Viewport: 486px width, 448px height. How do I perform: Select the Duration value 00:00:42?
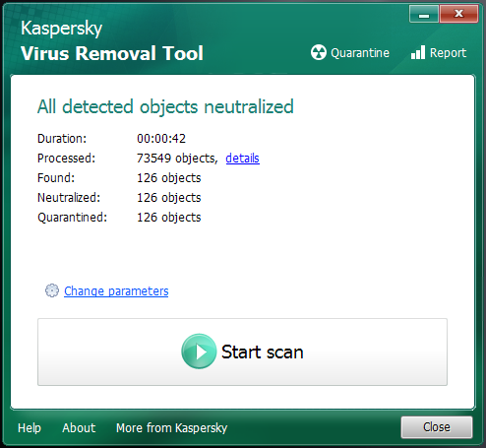coord(161,139)
